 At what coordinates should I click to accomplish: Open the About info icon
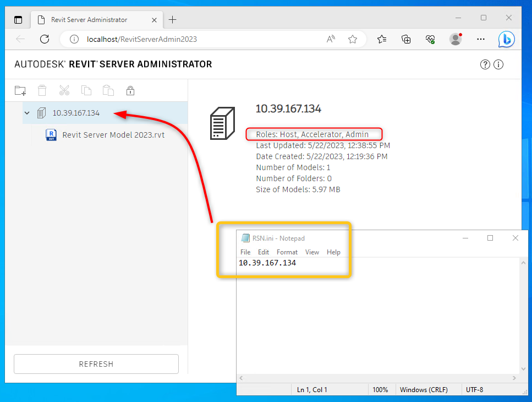point(498,64)
